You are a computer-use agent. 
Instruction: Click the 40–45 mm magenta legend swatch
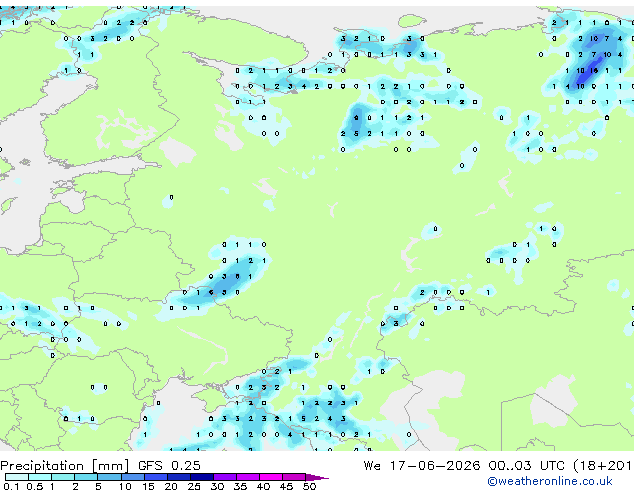271,477
